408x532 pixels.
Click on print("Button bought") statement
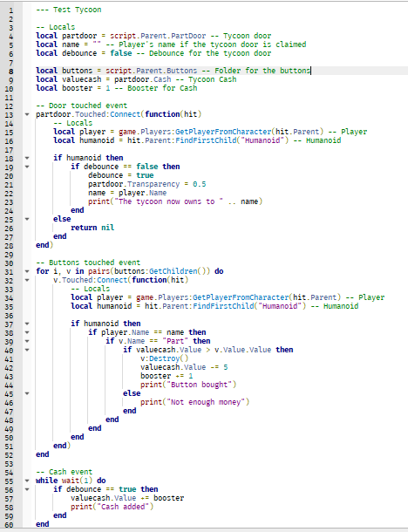188,385
